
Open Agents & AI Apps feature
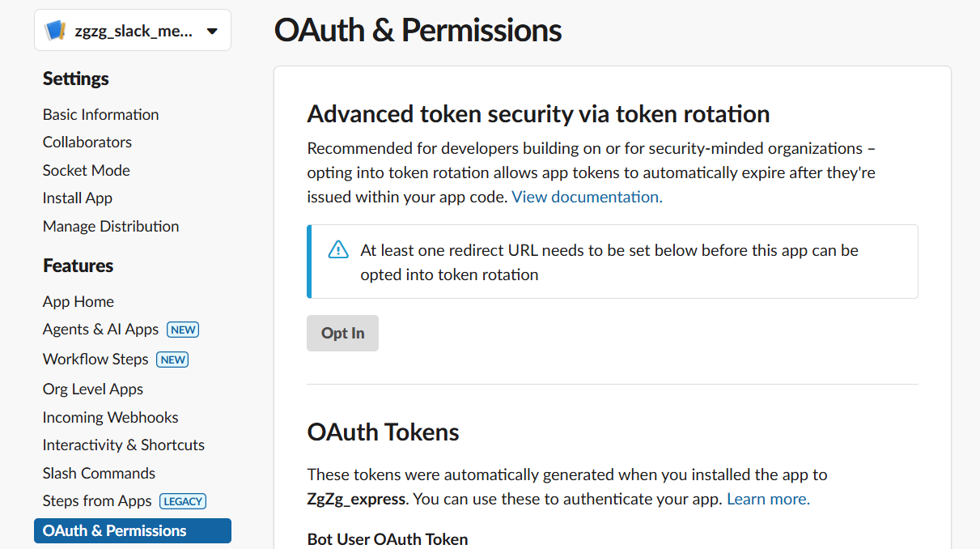[x=100, y=329]
